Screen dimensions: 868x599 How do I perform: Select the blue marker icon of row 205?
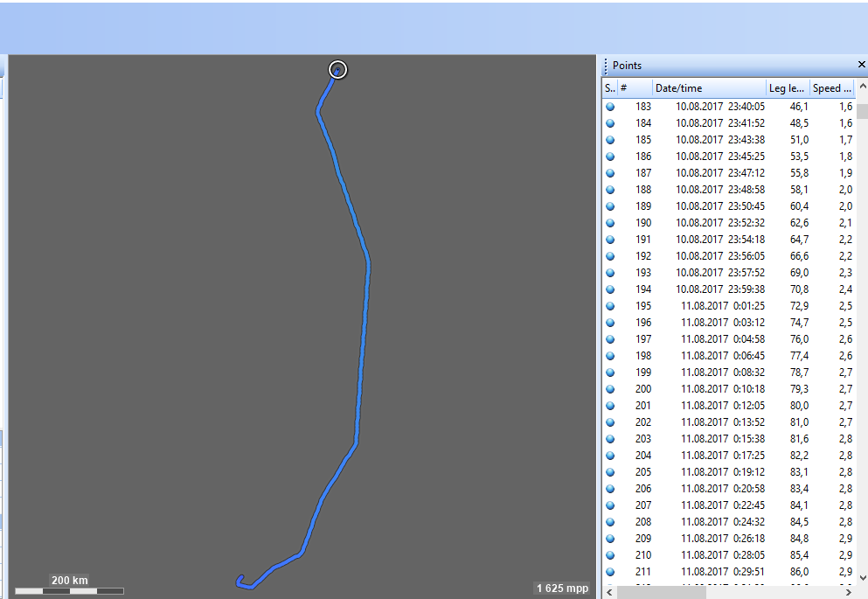pos(610,472)
